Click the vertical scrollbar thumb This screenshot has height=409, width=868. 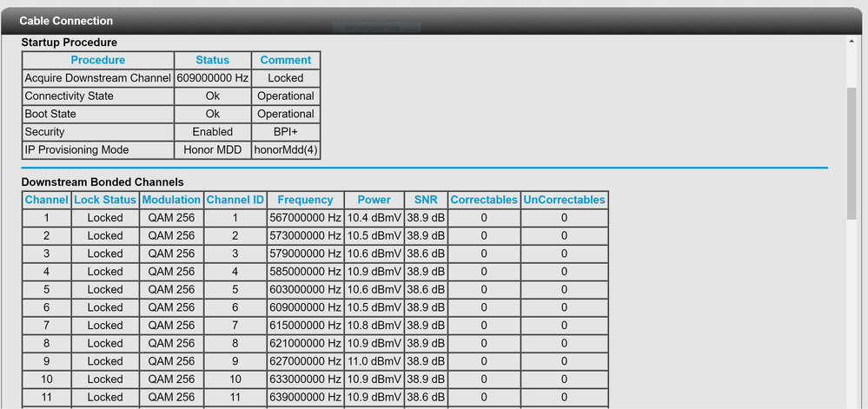[852, 154]
